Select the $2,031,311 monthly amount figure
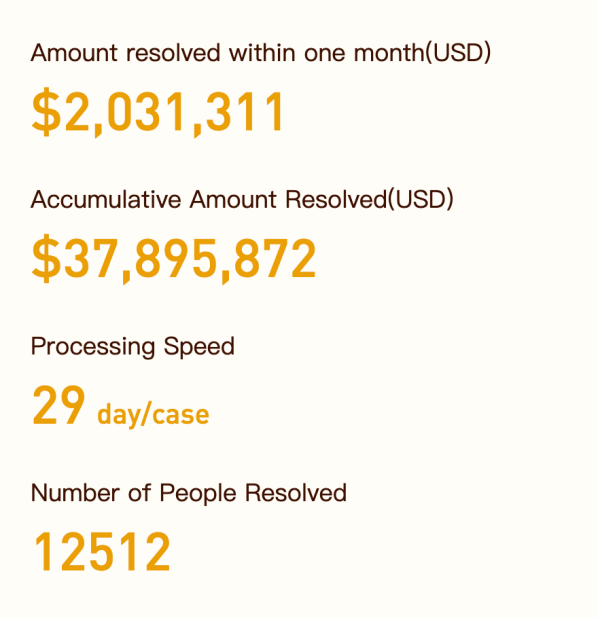This screenshot has width=598, height=618. 158,112
